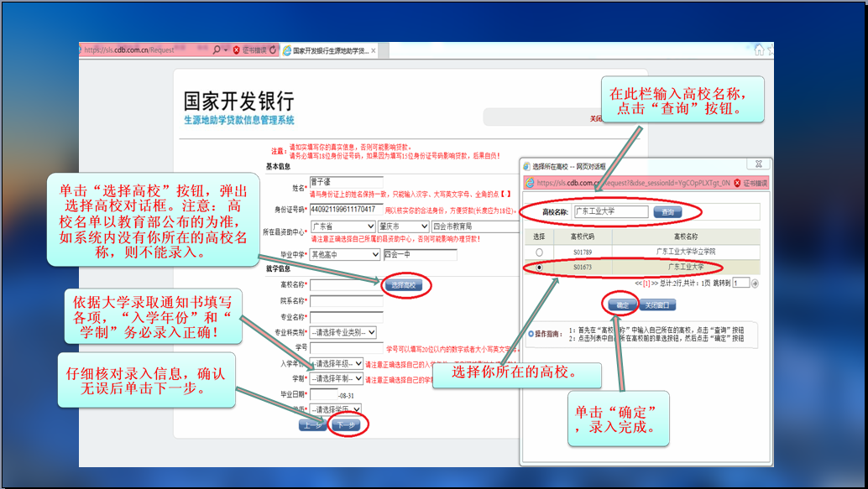Click the 证书错误 certificate error icon in address bar
The width and height of the screenshot is (868, 489).
point(237,50)
